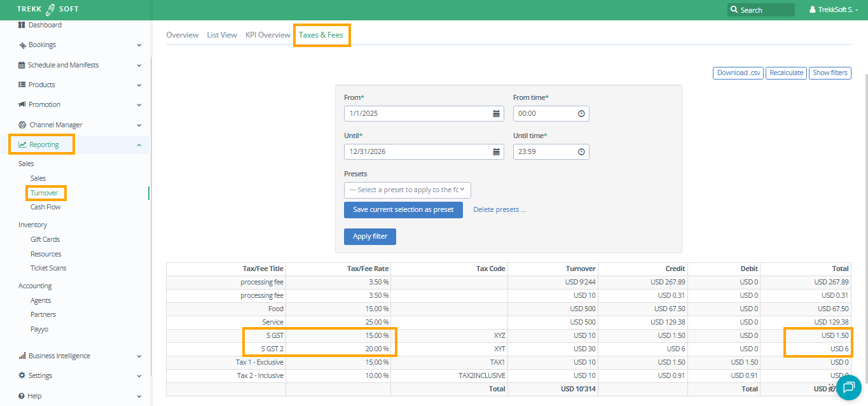Image resolution: width=868 pixels, height=406 pixels.
Task: Click the Apply filter button
Action: point(370,236)
